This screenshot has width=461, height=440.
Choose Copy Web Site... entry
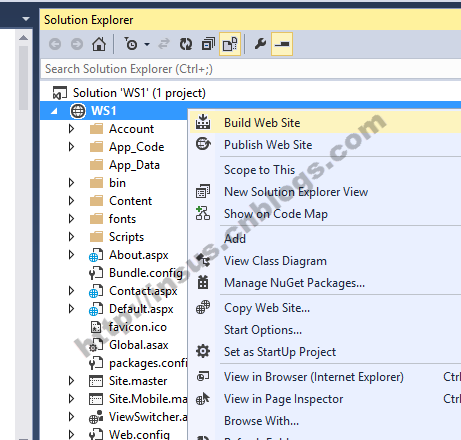tap(326, 308)
